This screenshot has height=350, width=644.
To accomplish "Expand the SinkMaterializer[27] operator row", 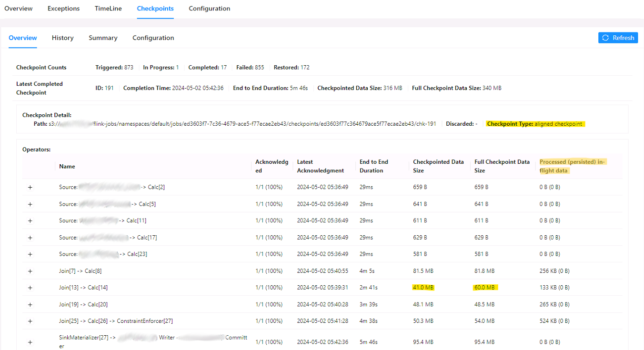I will click(30, 342).
